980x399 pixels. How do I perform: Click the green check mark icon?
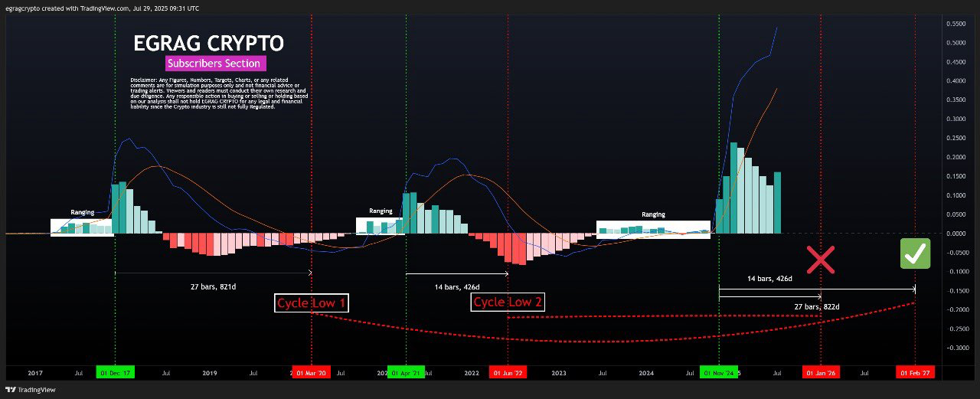tap(915, 253)
